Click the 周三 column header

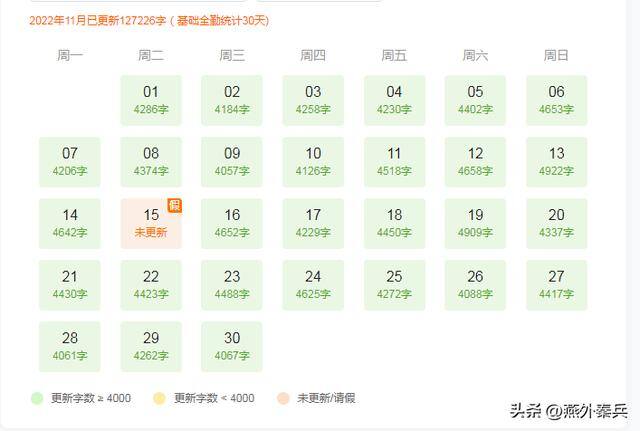232,55
